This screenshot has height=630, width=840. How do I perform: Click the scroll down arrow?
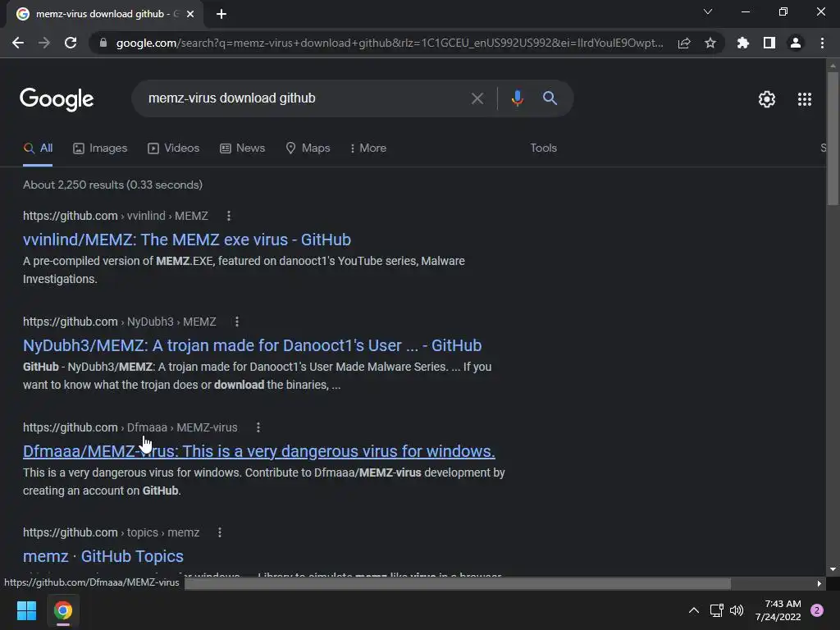coord(833,569)
